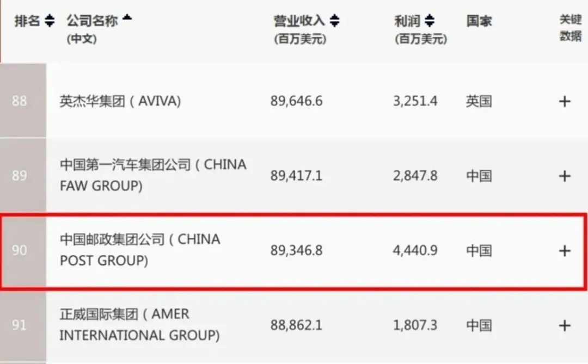Click the 排名 column header

pyautogui.click(x=27, y=21)
